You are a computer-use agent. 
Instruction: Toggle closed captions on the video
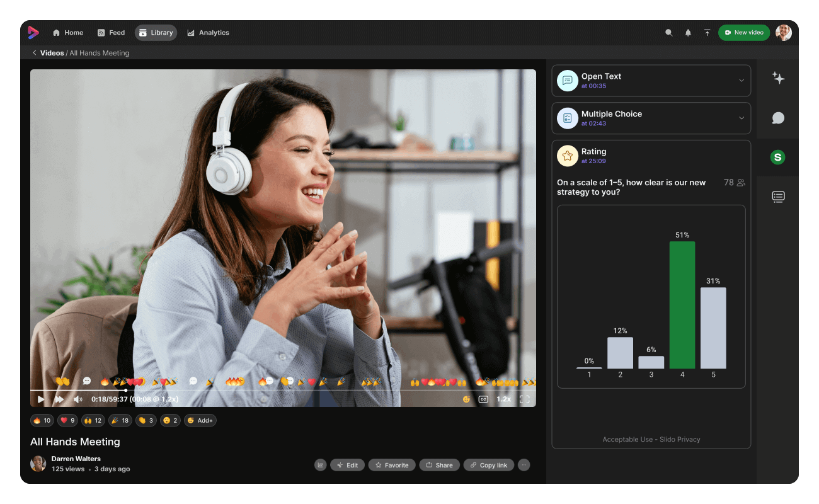click(x=483, y=399)
